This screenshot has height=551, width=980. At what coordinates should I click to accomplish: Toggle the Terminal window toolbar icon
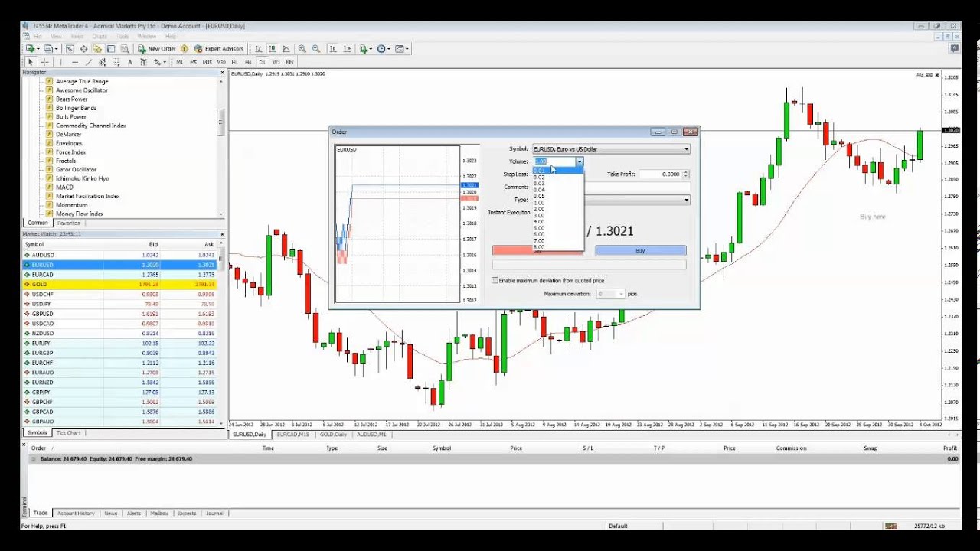[x=111, y=49]
